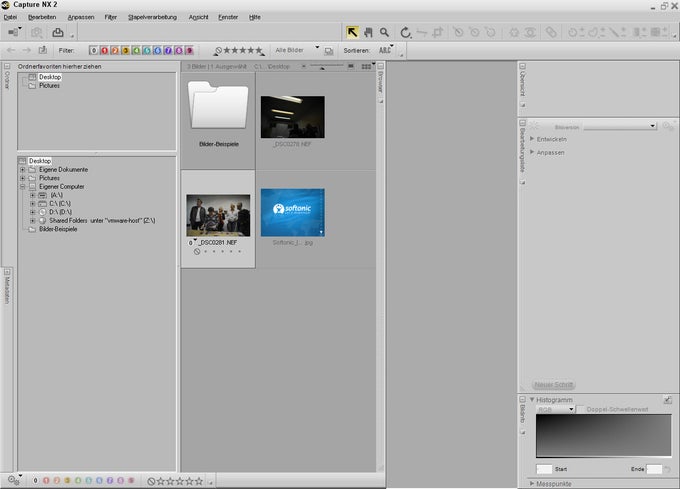Select the Straighten tool

point(421,32)
